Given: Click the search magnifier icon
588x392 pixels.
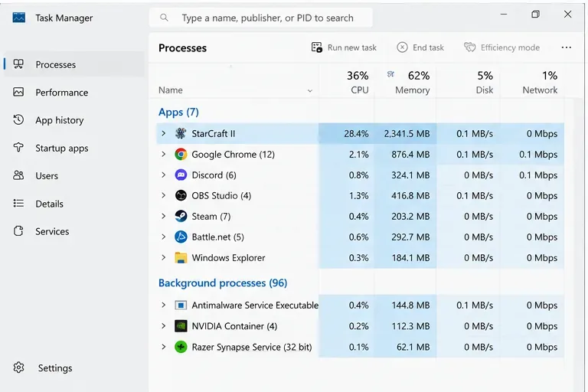Looking at the screenshot, I should [x=164, y=18].
